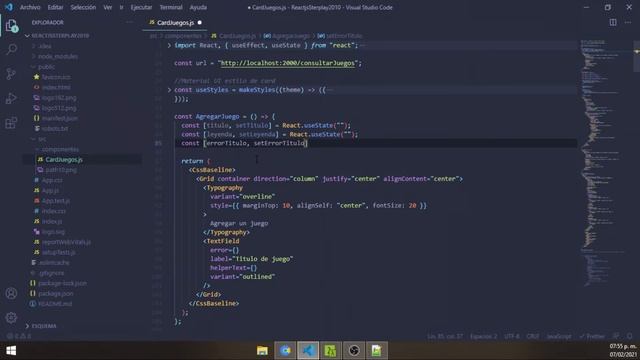Open the Run and Debug view
The image size is (640, 360).
pos(11,98)
